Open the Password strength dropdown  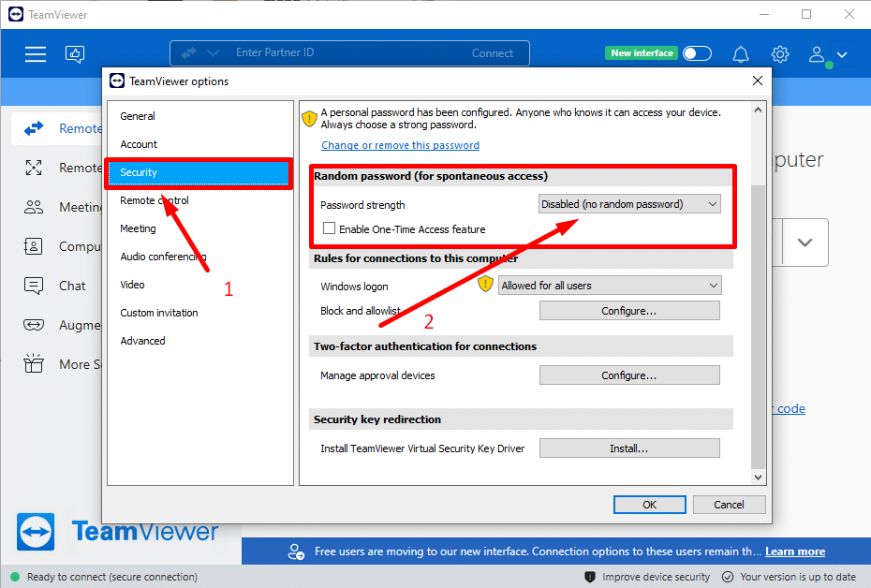[x=630, y=204]
